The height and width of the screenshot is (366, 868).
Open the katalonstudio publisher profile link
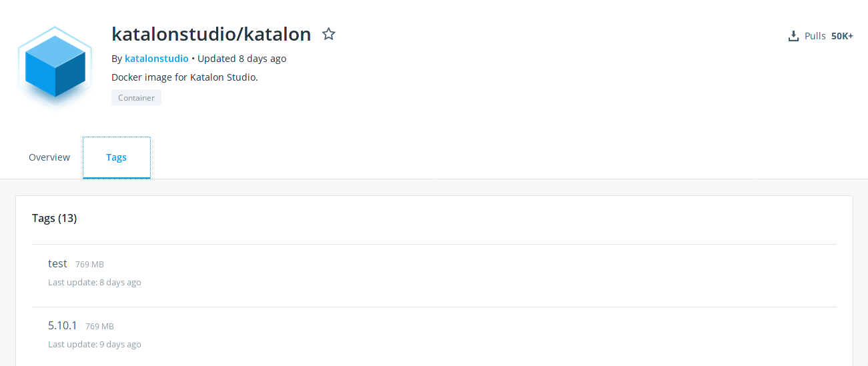[157, 59]
